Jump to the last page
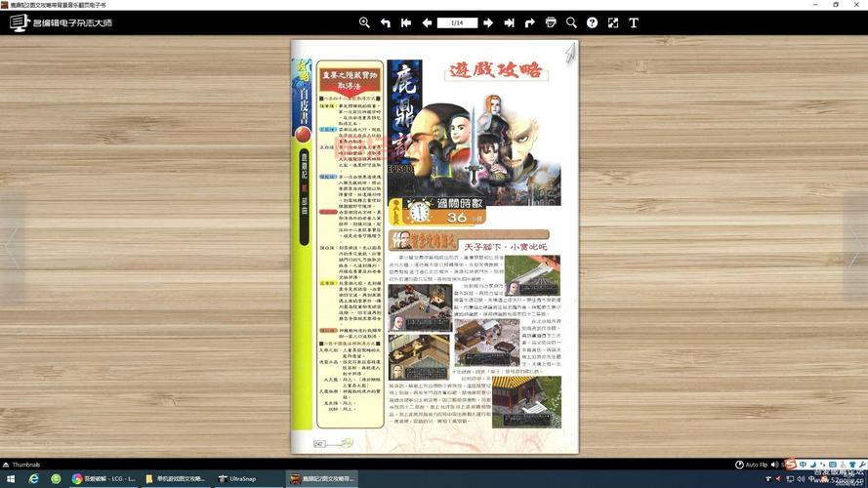 [509, 22]
